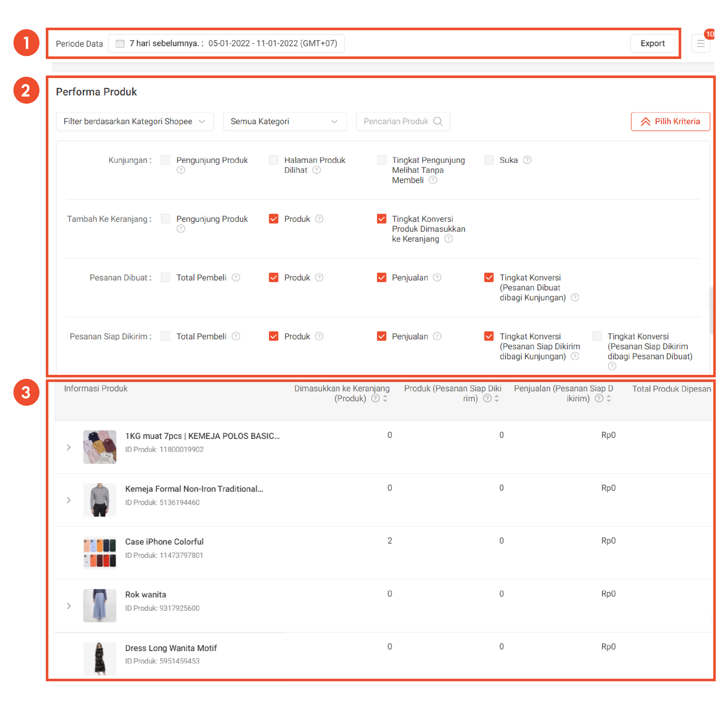
Task: Expand Kemeja Formal Non-Iron product row
Action: coord(69,500)
